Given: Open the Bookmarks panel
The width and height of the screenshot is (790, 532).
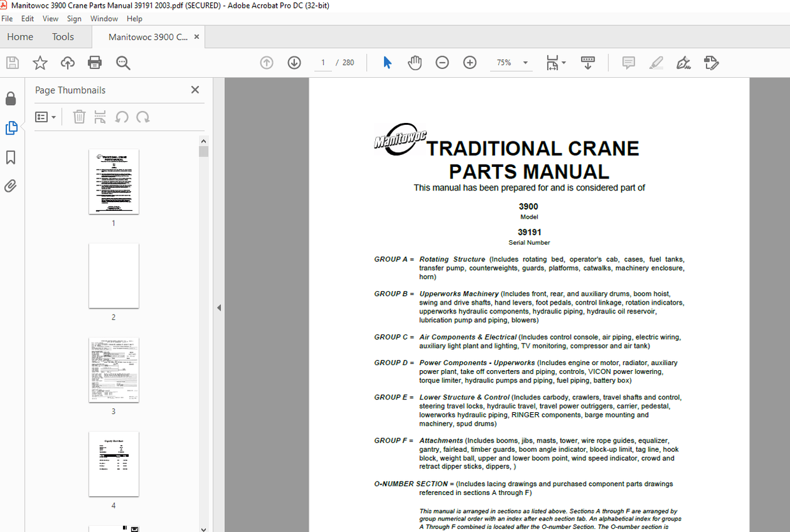Looking at the screenshot, I should click(x=10, y=157).
